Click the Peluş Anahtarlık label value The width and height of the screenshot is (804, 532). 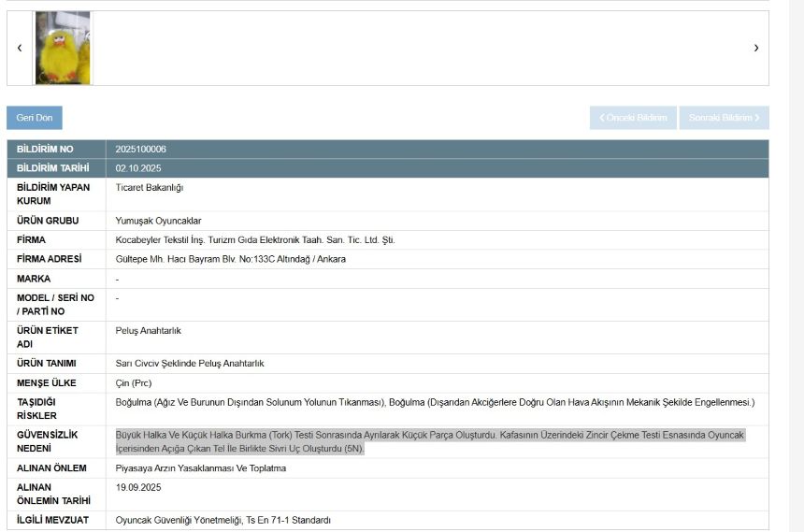[148, 331]
